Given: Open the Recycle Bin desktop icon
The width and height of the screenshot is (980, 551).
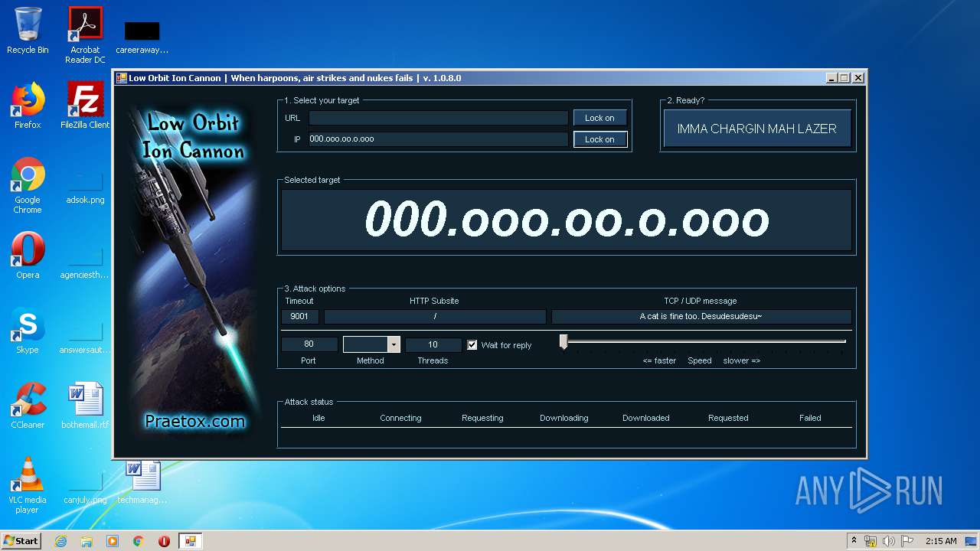Looking at the screenshot, I should tap(28, 31).
